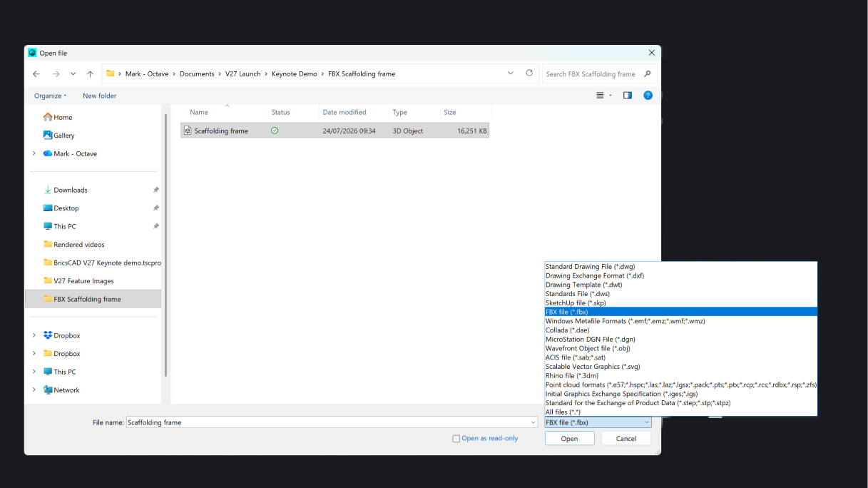Click the Home icon in sidebar
The height and width of the screenshot is (488, 868).
(48, 117)
